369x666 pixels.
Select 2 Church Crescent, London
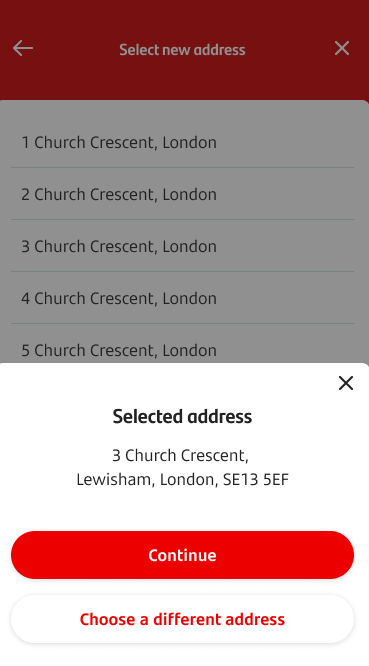pos(182,194)
